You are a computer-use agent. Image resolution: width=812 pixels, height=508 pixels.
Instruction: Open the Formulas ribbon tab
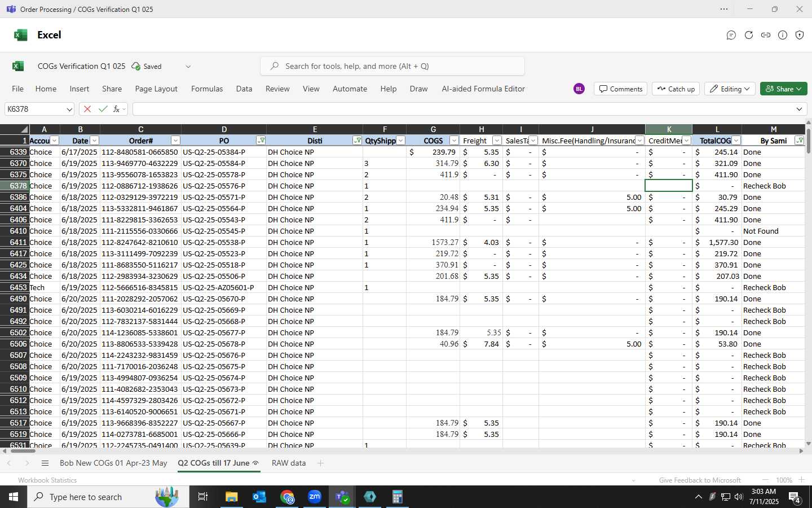pos(207,89)
